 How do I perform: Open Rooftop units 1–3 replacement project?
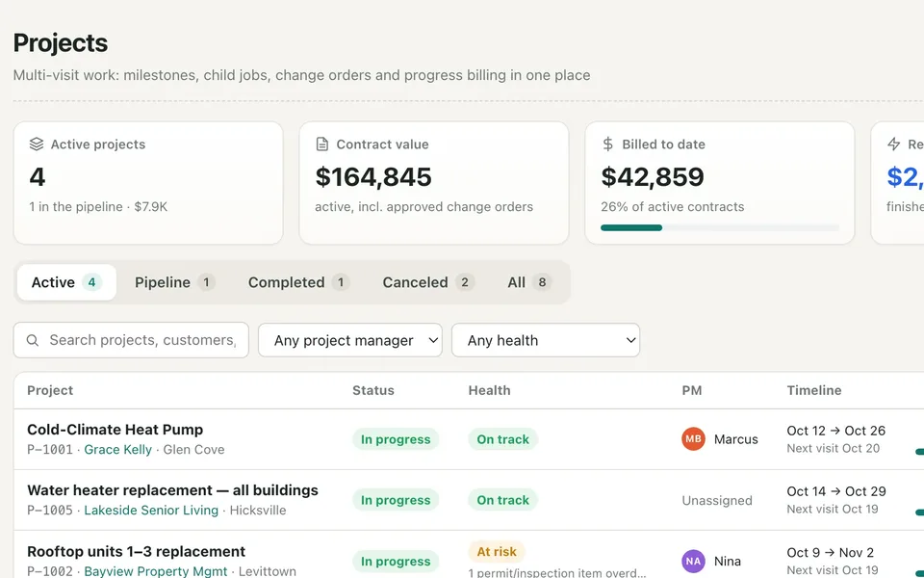pyautogui.click(x=136, y=551)
